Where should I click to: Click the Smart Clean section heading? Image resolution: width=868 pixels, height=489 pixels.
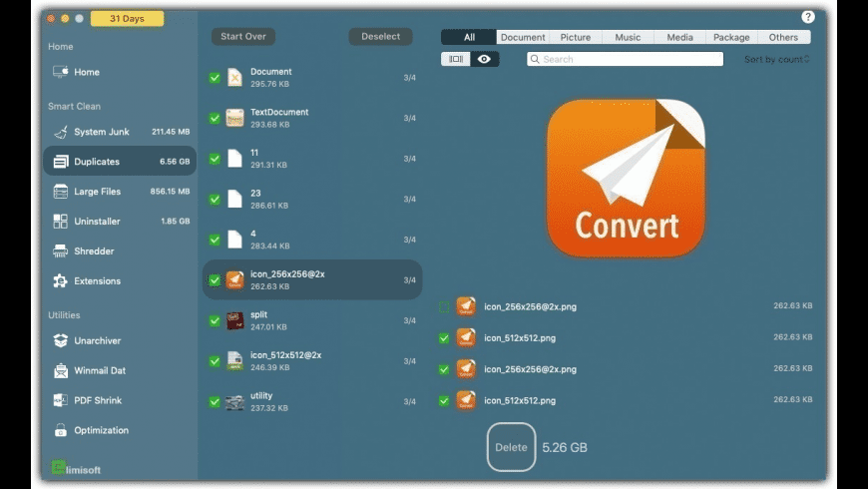coord(74,107)
